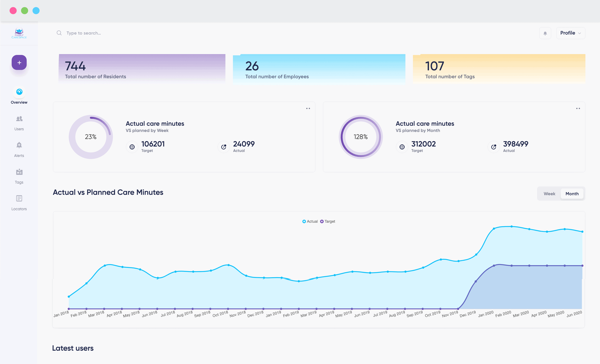Open monthly care minutes options menu

tap(578, 108)
